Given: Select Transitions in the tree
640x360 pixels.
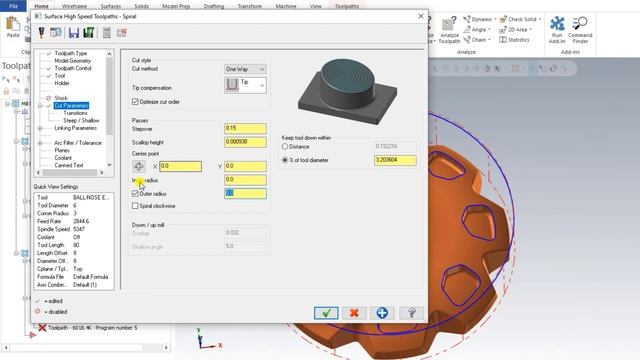Looking at the screenshot, I should click(76, 113).
